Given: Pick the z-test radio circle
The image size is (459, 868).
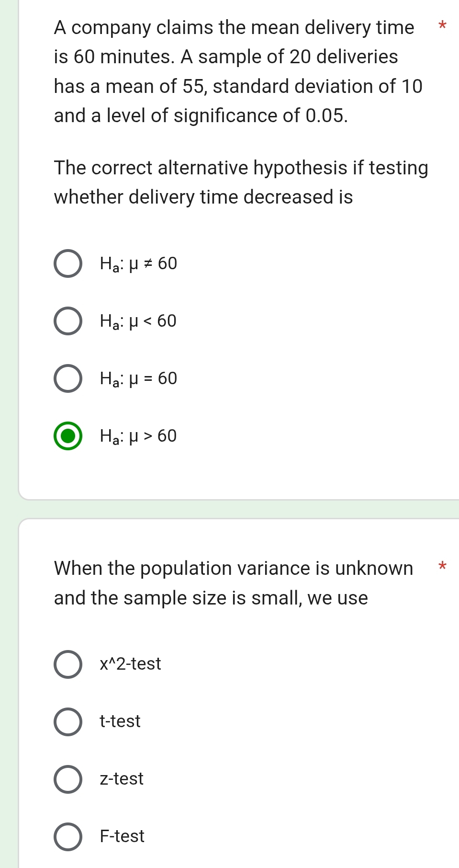Looking at the screenshot, I should (x=67, y=779).
